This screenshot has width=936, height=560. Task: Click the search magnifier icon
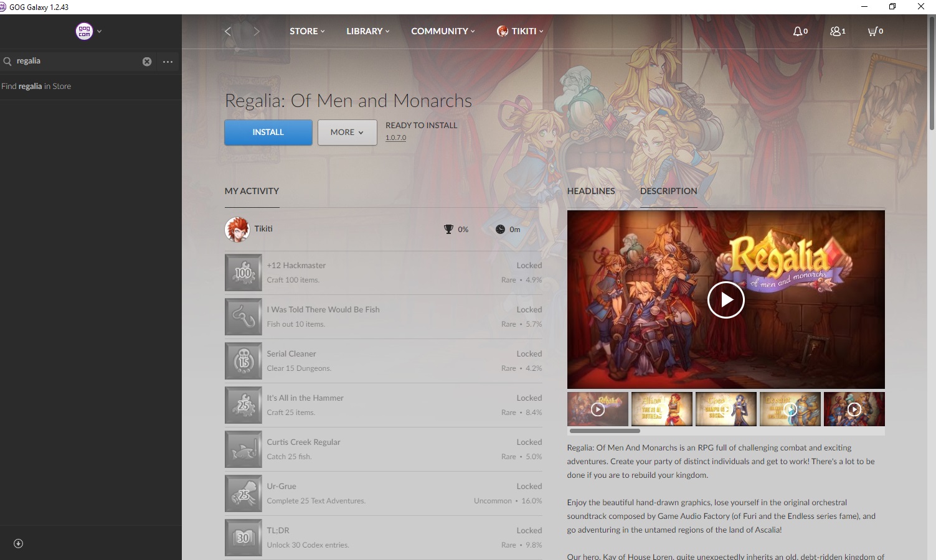7,62
